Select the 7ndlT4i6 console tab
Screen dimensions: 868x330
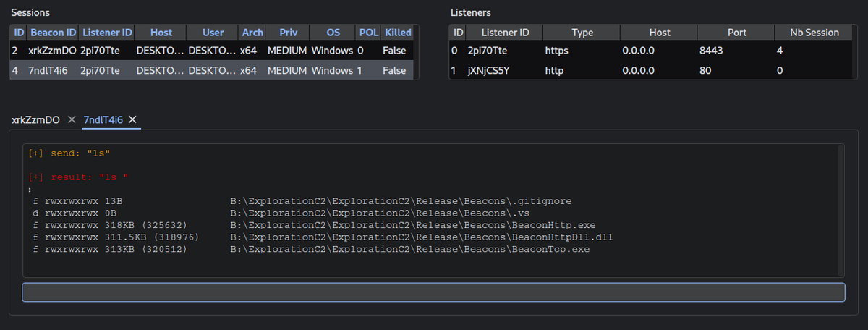tap(104, 119)
